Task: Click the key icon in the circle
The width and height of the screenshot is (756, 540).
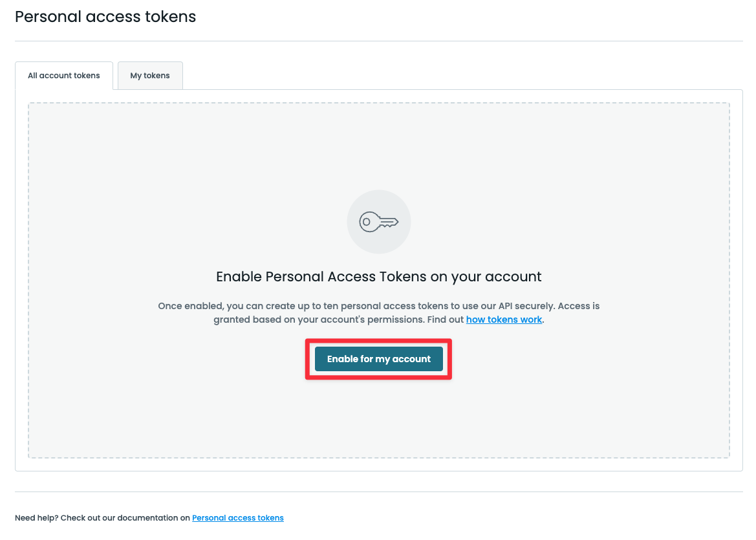Action: [379, 222]
